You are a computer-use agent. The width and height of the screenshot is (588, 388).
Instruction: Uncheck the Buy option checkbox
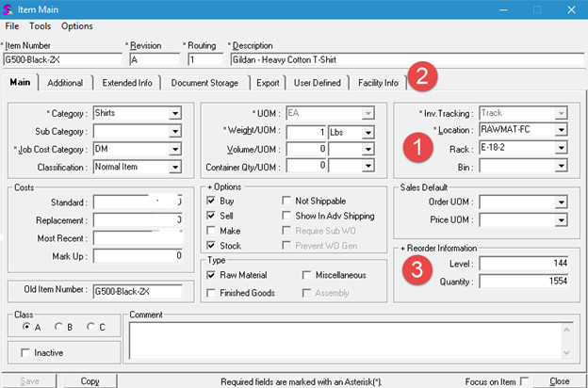[x=213, y=201]
